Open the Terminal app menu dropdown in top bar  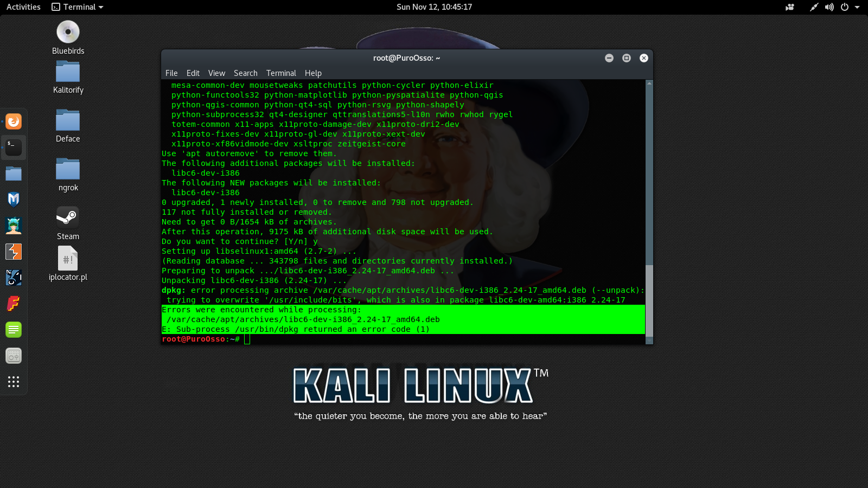pos(78,7)
